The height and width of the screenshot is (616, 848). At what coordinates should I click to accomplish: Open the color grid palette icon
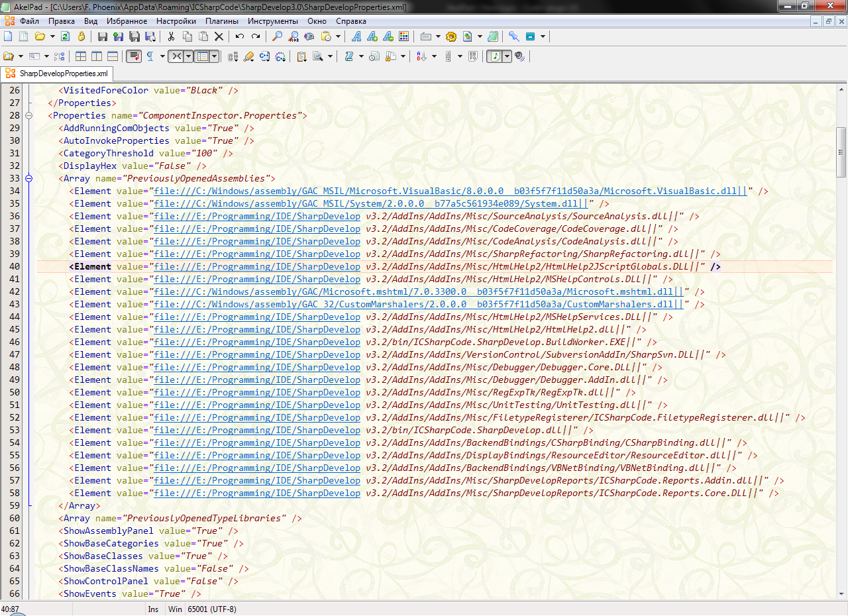(403, 36)
